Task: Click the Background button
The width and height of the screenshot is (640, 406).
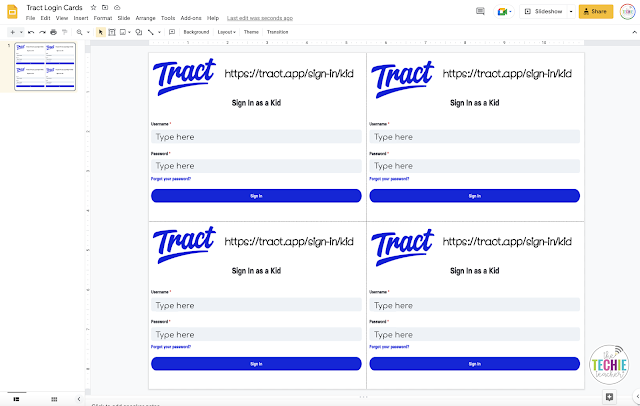Action: [x=196, y=32]
